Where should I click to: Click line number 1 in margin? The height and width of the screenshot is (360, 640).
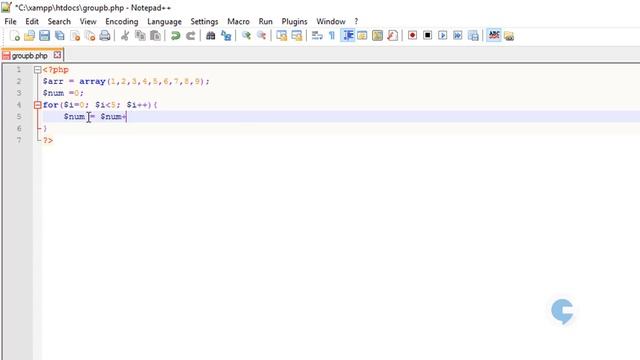point(19,70)
